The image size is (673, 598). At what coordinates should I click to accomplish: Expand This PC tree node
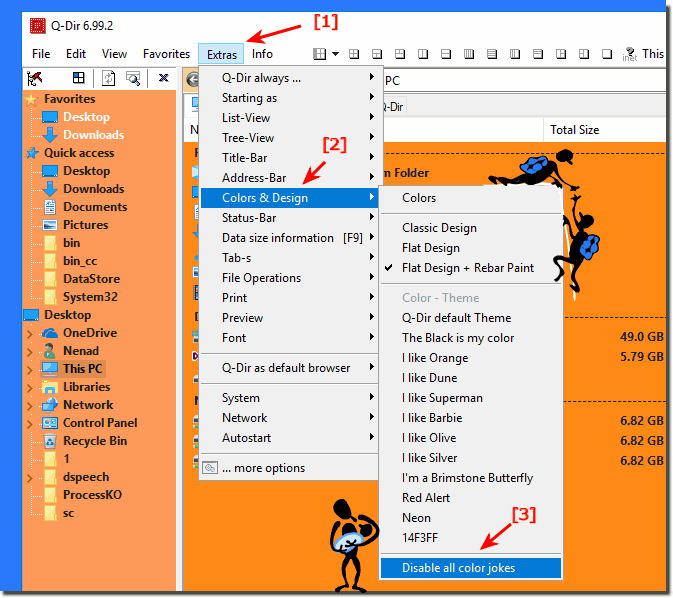(30, 370)
